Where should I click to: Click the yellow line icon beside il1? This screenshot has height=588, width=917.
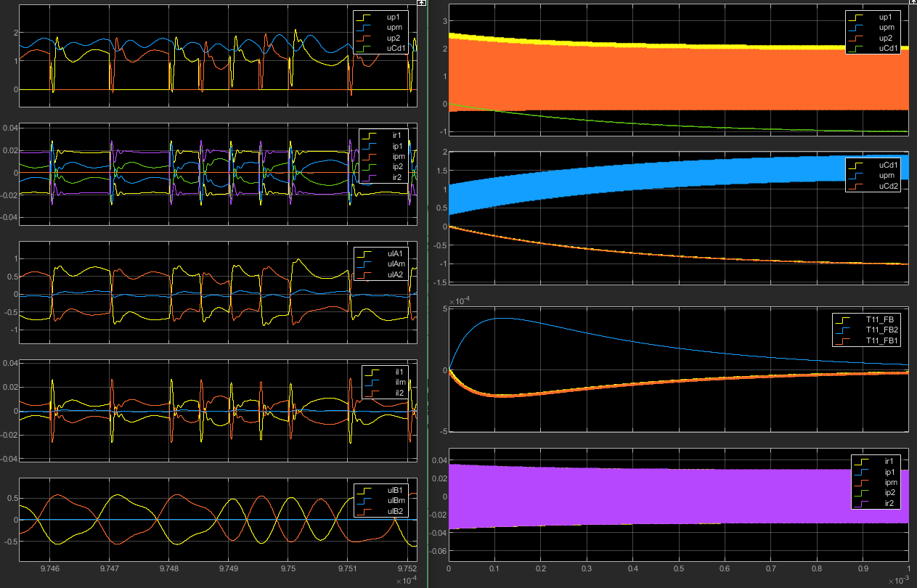tap(372, 372)
